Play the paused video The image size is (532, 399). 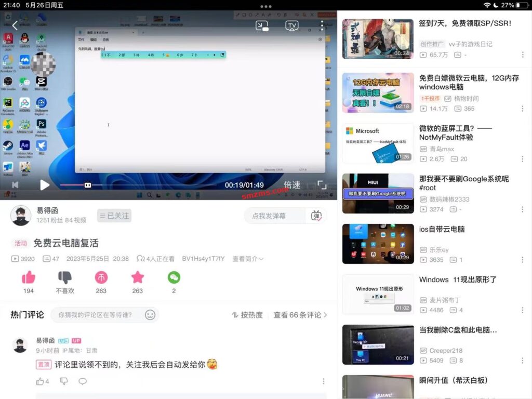click(x=45, y=185)
